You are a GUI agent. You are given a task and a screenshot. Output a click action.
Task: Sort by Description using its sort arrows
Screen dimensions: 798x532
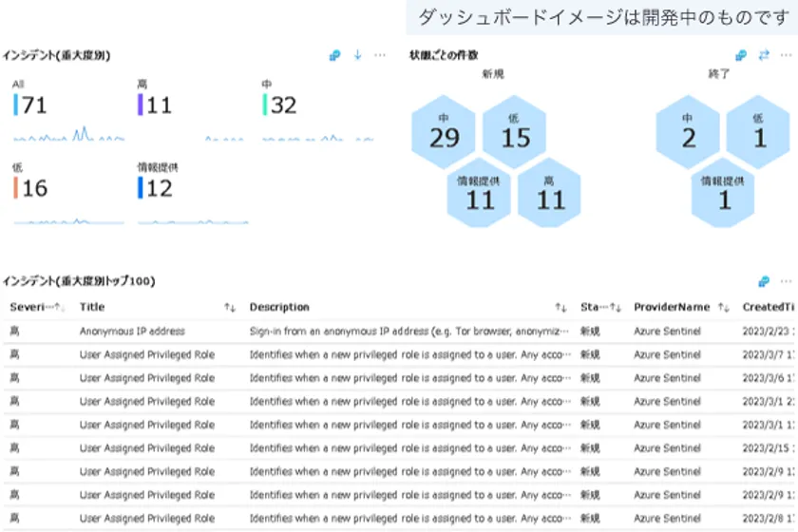point(561,308)
